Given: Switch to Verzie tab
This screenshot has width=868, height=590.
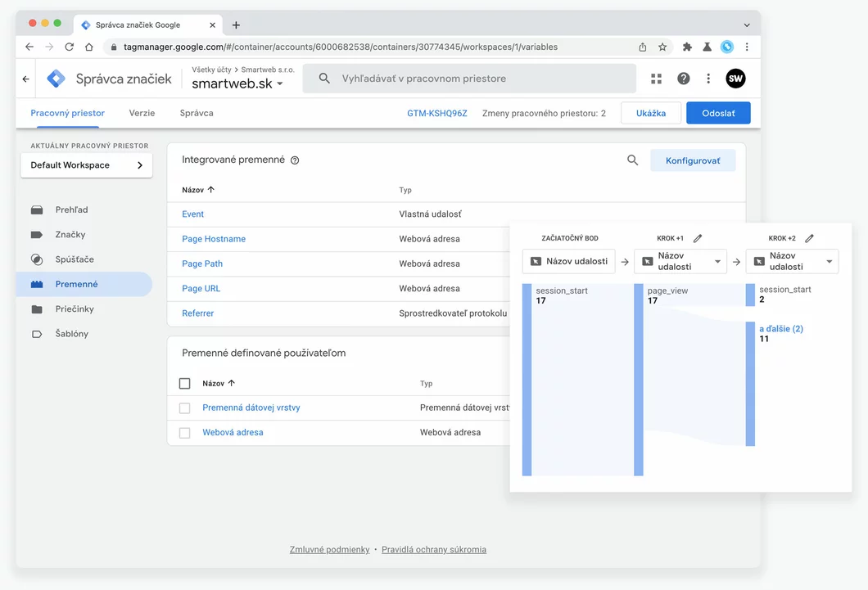Looking at the screenshot, I should coord(142,113).
